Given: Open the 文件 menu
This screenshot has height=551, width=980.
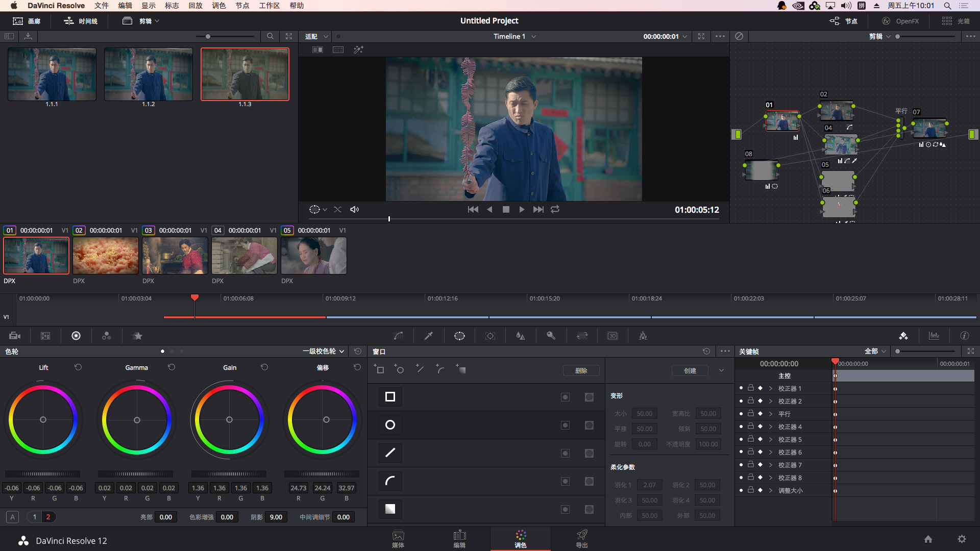Looking at the screenshot, I should pyautogui.click(x=102, y=6).
